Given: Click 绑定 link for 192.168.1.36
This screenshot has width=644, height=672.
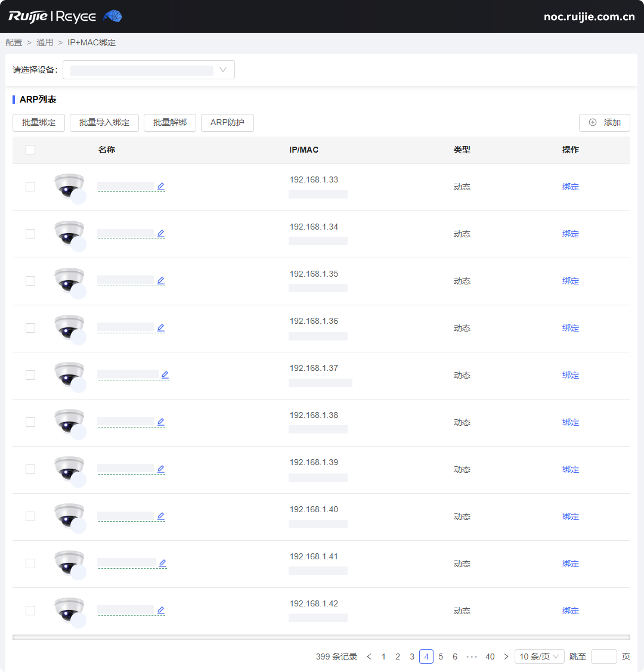Looking at the screenshot, I should [571, 328].
